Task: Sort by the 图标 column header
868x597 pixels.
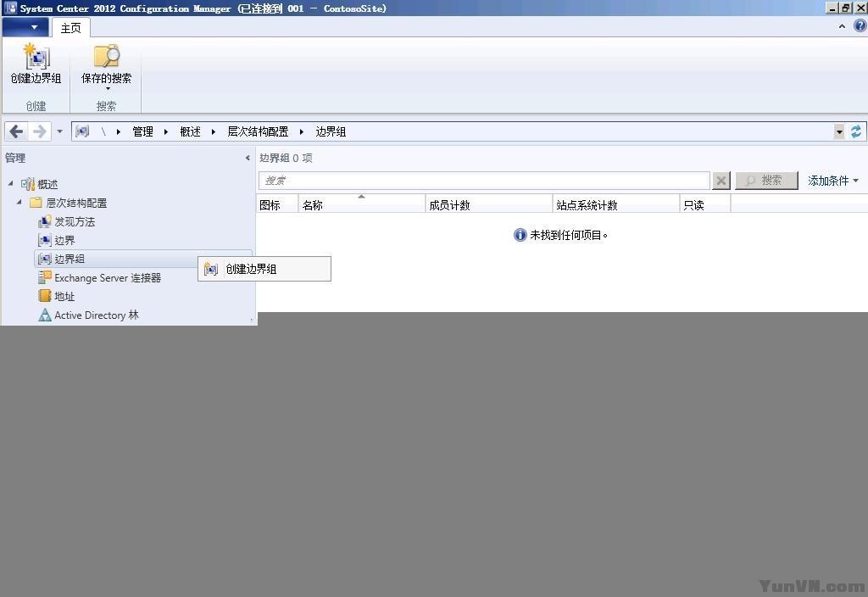Action: (277, 205)
